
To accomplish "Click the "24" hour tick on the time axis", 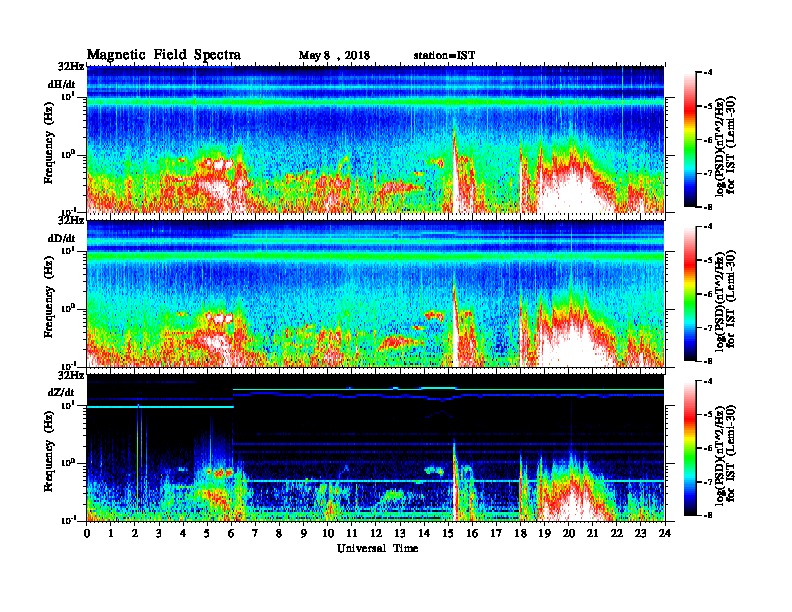I will pyautogui.click(x=665, y=534).
